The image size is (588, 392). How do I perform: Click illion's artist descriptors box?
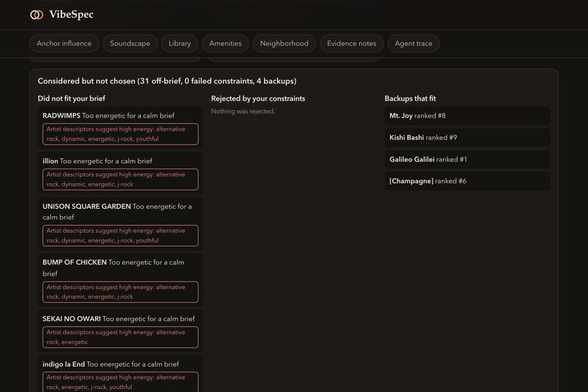pyautogui.click(x=120, y=180)
